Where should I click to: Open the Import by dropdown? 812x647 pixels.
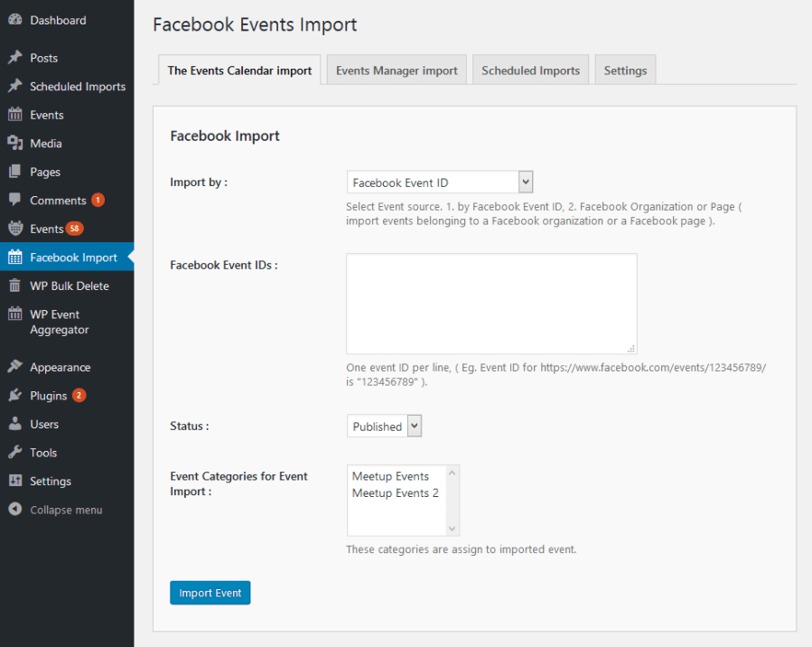440,183
